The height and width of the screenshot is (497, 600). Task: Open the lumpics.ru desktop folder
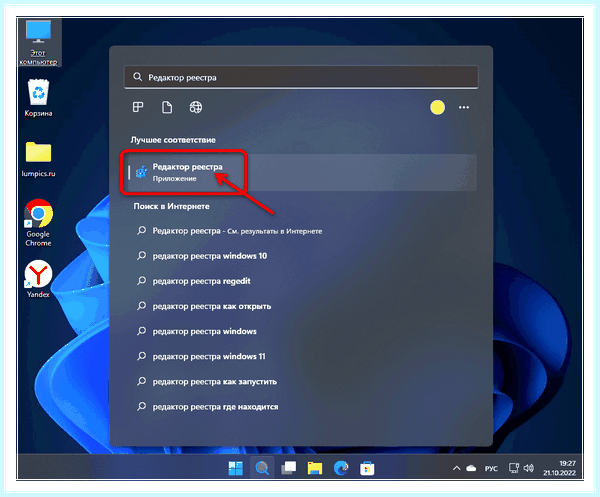(x=38, y=160)
